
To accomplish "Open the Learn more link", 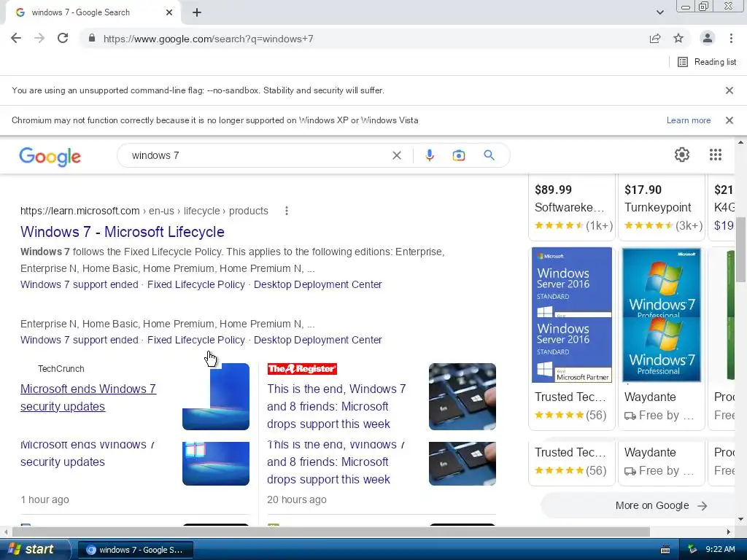I will tap(689, 120).
